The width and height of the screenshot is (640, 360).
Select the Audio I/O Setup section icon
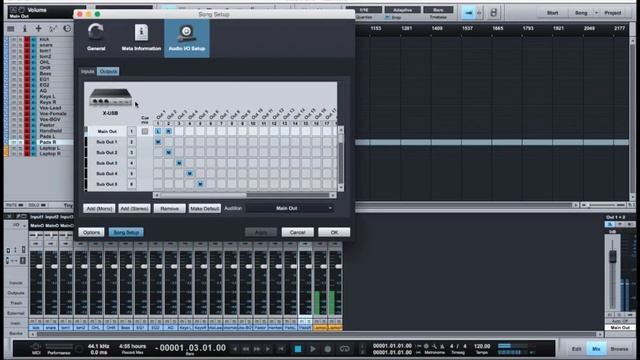pyautogui.click(x=187, y=33)
